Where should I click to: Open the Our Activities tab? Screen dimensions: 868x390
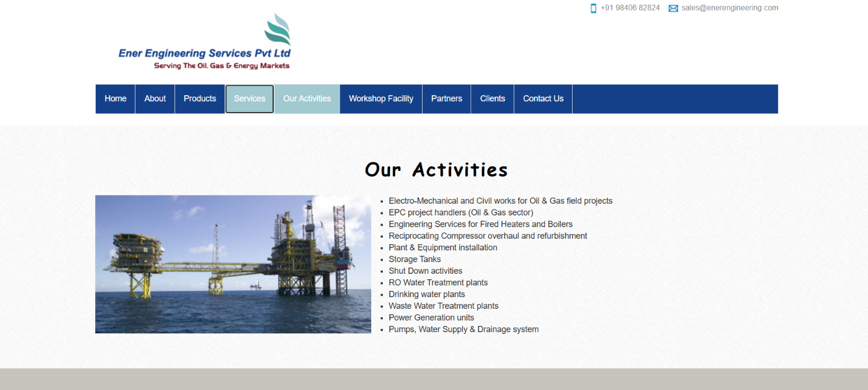[307, 99]
